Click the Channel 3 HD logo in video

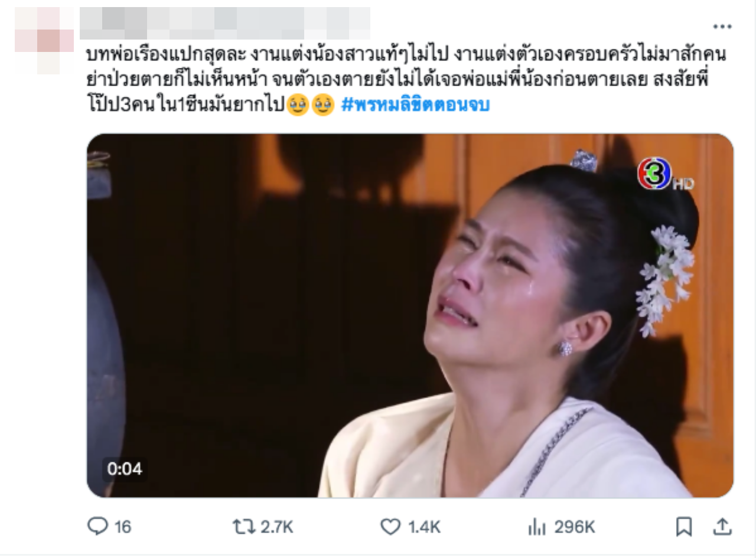coord(664,177)
